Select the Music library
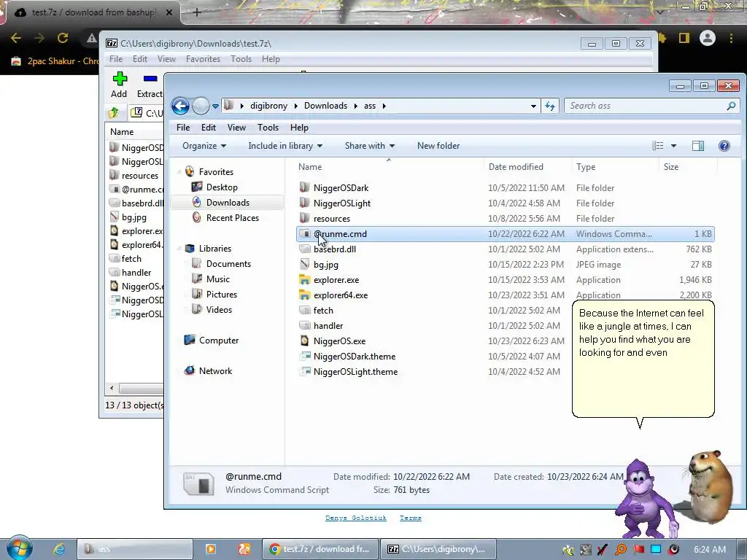Viewport: 747px width, 560px height. (x=217, y=279)
